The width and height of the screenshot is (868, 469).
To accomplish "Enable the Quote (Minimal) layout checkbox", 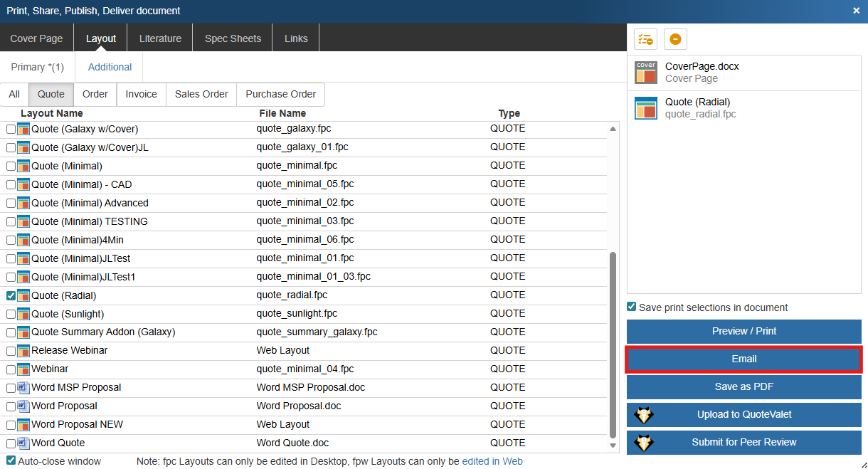I will click(x=11, y=166).
